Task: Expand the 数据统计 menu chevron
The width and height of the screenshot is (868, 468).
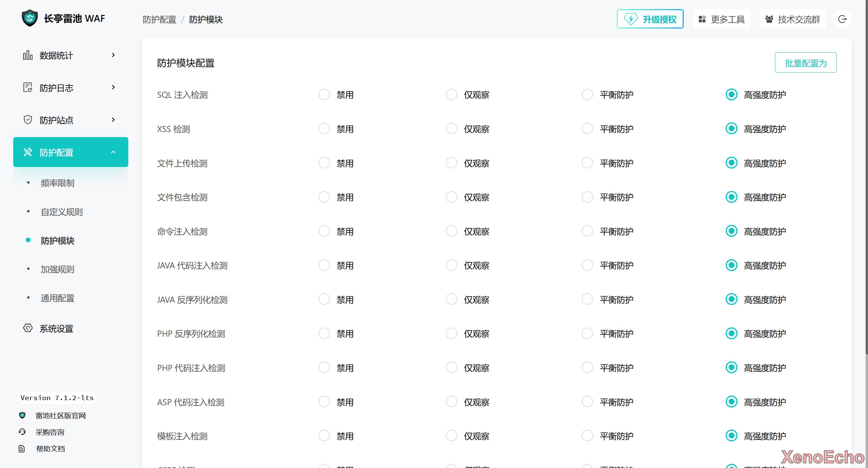Action: pyautogui.click(x=113, y=55)
